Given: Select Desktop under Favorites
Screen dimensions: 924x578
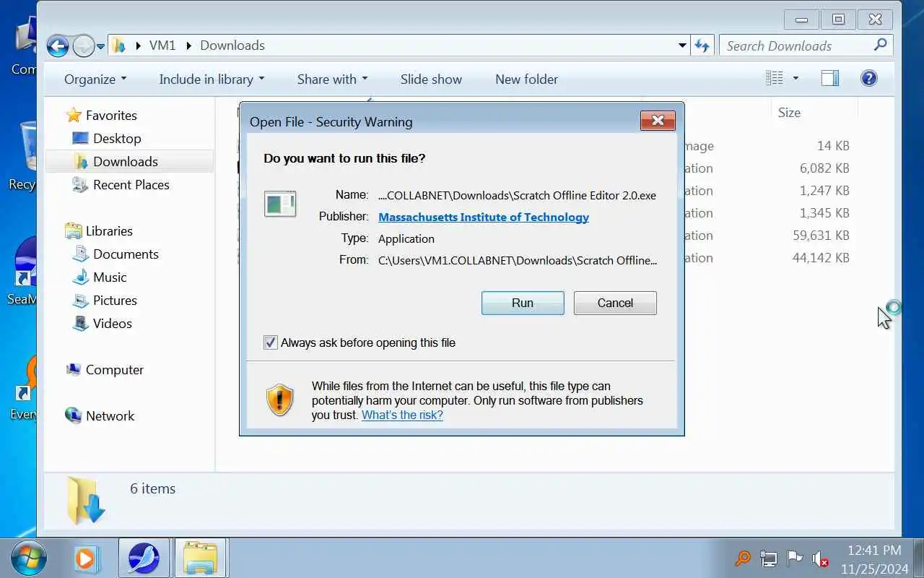Looking at the screenshot, I should 117,138.
